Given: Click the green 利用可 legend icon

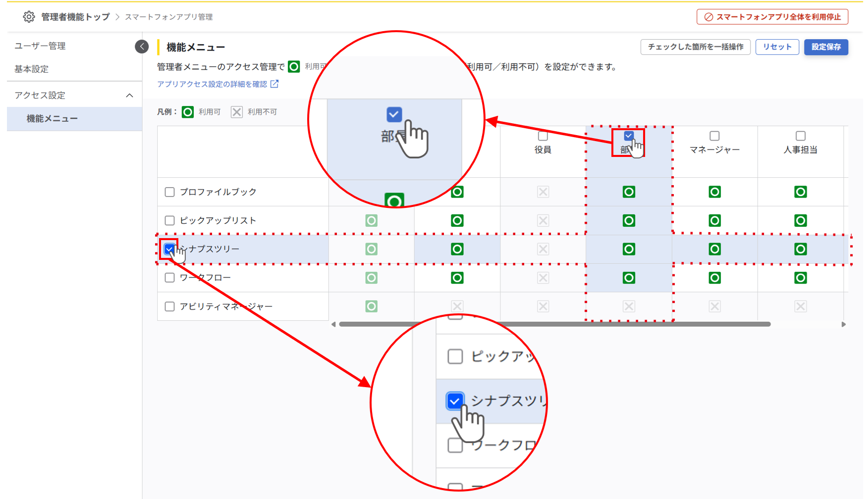Looking at the screenshot, I should point(187,112).
